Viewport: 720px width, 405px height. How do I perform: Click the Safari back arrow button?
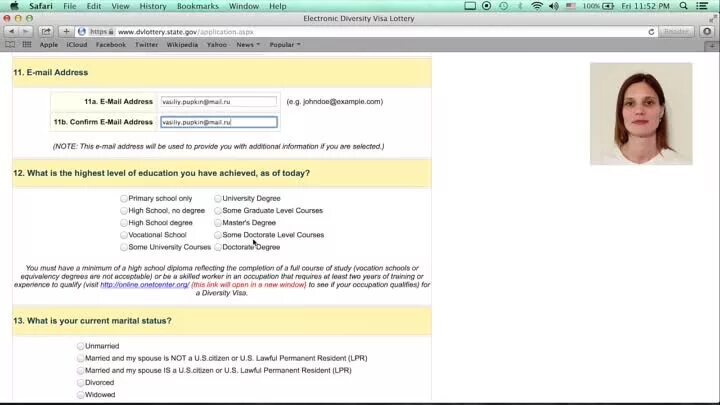click(11, 31)
